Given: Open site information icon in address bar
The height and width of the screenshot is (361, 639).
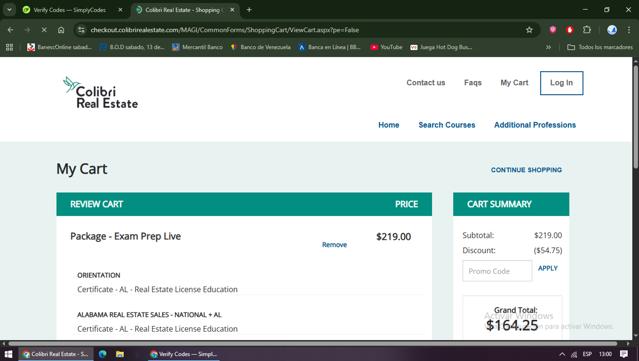Looking at the screenshot, I should pos(82,30).
